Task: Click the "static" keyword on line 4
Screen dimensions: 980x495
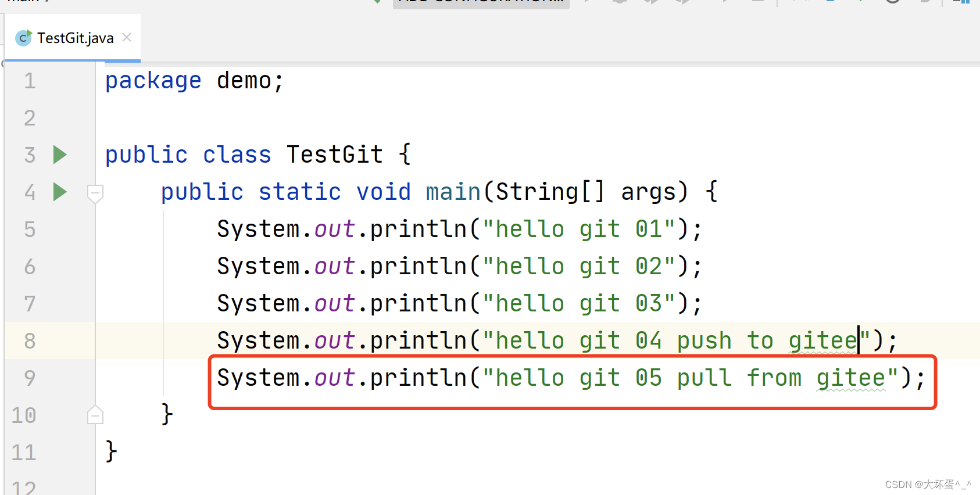Action: (300, 192)
